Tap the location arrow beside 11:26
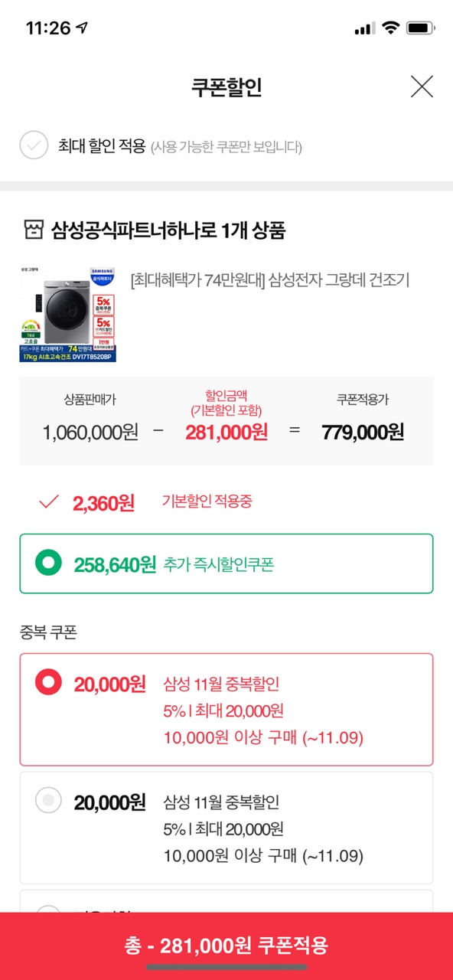Image resolution: width=453 pixels, height=980 pixels. coord(82,28)
